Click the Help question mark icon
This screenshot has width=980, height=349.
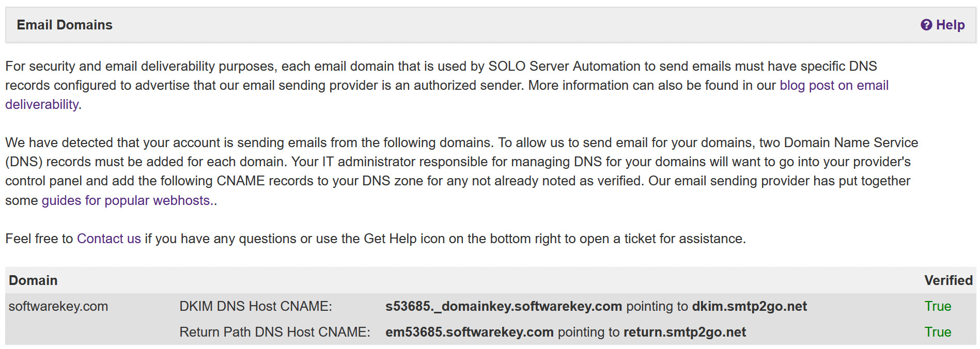[926, 25]
